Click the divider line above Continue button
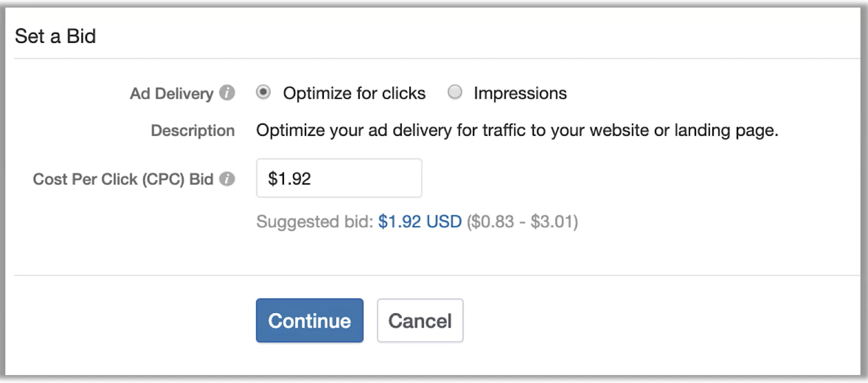The image size is (868, 383). click(437, 275)
